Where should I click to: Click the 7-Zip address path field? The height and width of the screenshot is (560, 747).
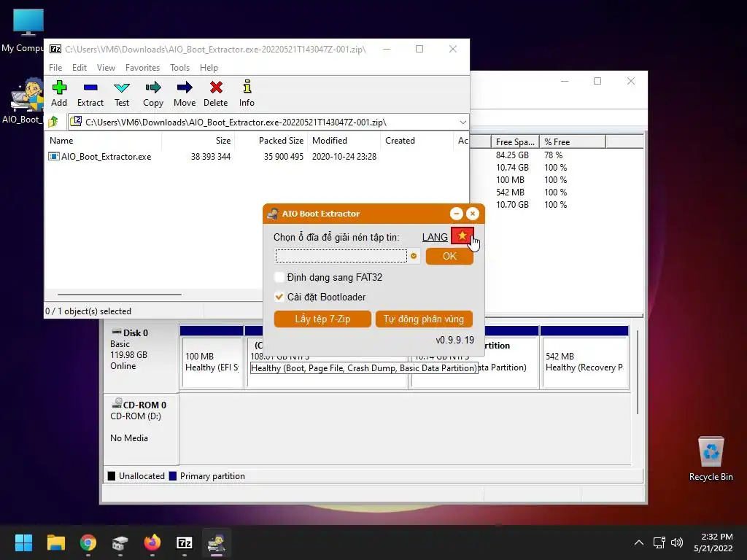tap(267, 122)
